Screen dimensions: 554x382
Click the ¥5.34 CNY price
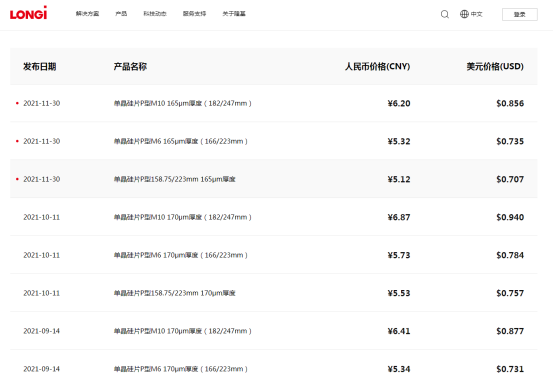tap(399, 369)
